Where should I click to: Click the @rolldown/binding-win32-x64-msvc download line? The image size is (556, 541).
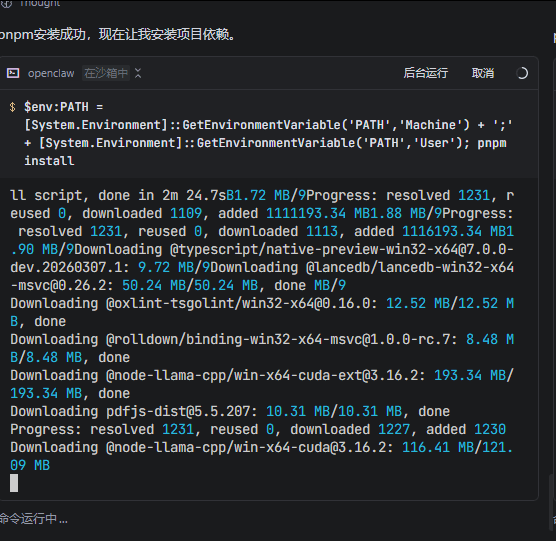262,348
